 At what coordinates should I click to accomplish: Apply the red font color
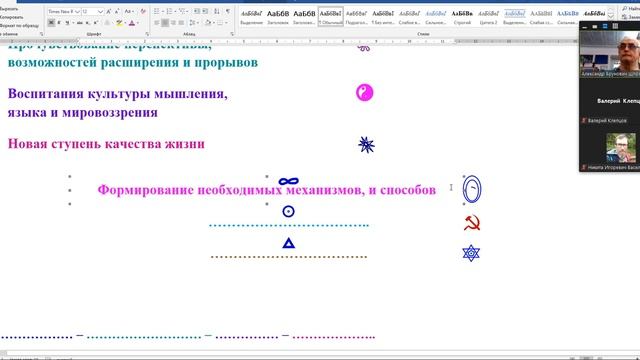pos(131,23)
